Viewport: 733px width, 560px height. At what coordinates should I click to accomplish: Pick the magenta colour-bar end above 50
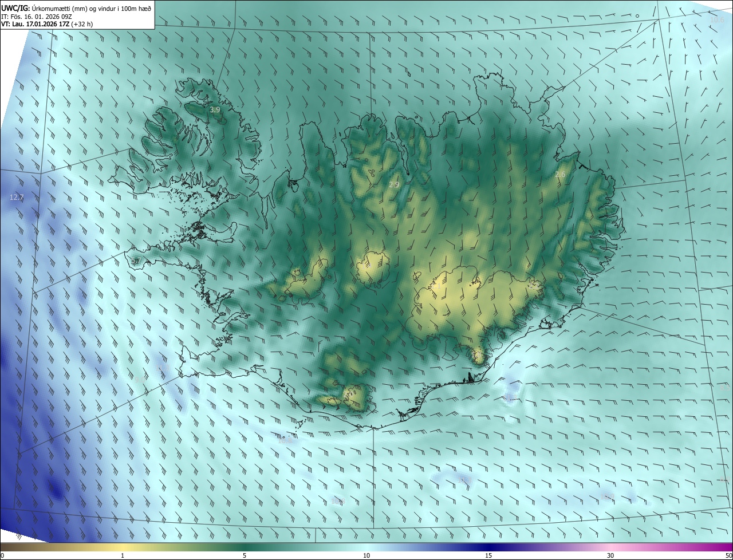pos(726,547)
